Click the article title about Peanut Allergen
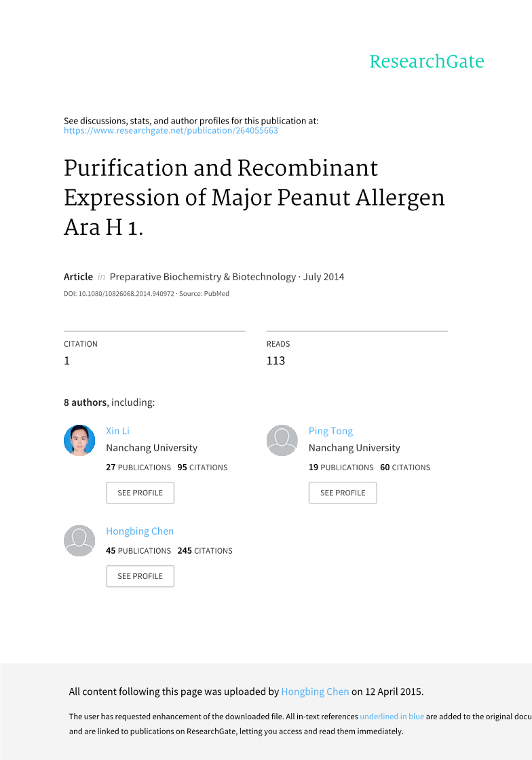The width and height of the screenshot is (532, 760). click(254, 197)
